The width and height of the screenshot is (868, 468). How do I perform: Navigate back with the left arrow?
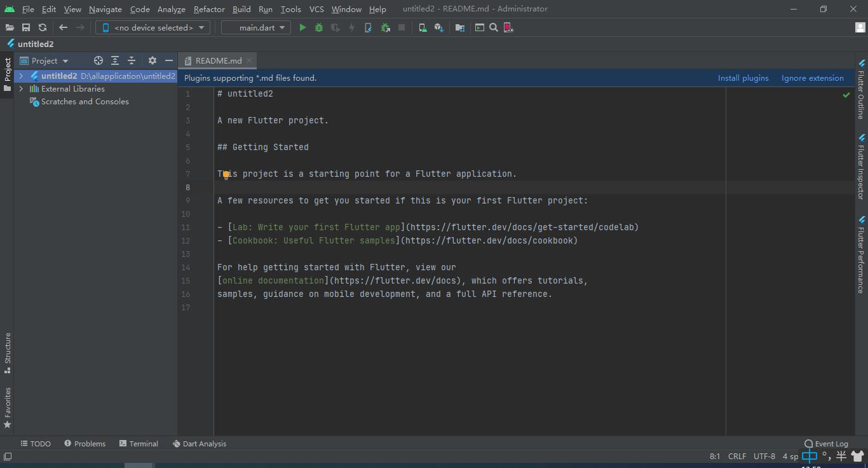click(63, 27)
